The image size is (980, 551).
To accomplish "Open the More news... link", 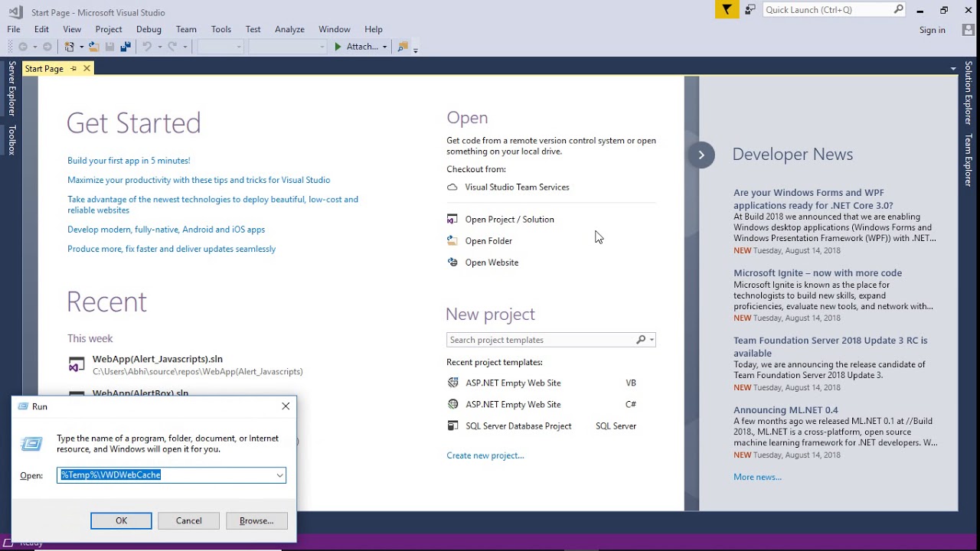I will (x=758, y=477).
